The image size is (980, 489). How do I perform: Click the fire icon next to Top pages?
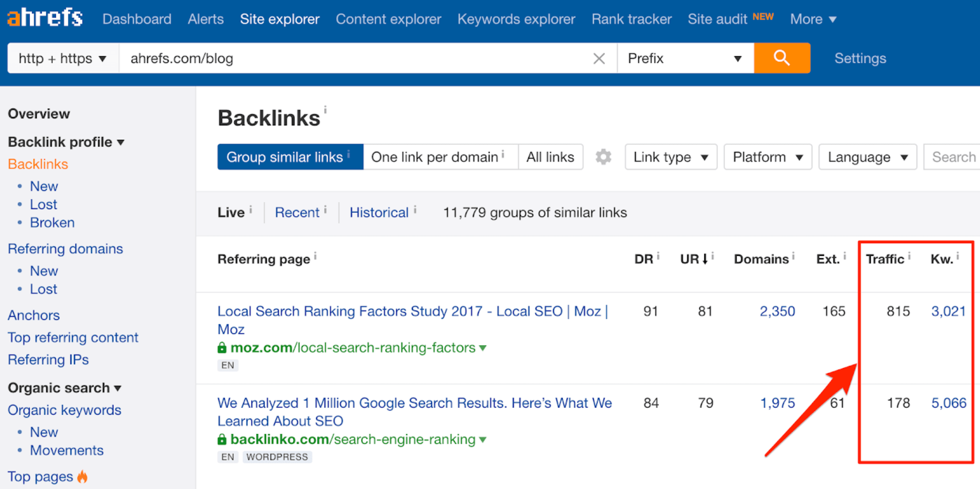[83, 476]
